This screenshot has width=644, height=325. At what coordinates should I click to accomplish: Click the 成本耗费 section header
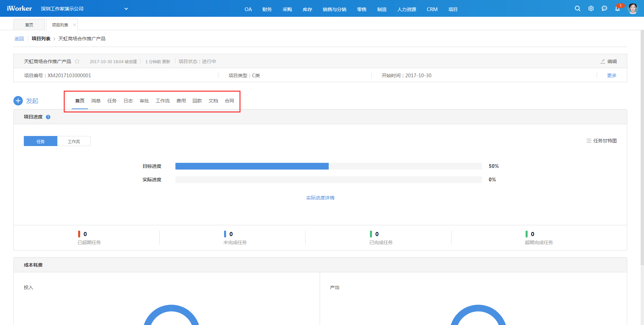point(320,265)
